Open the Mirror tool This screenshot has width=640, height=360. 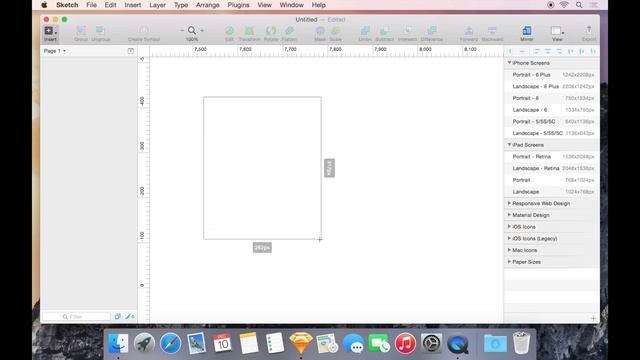(x=527, y=31)
